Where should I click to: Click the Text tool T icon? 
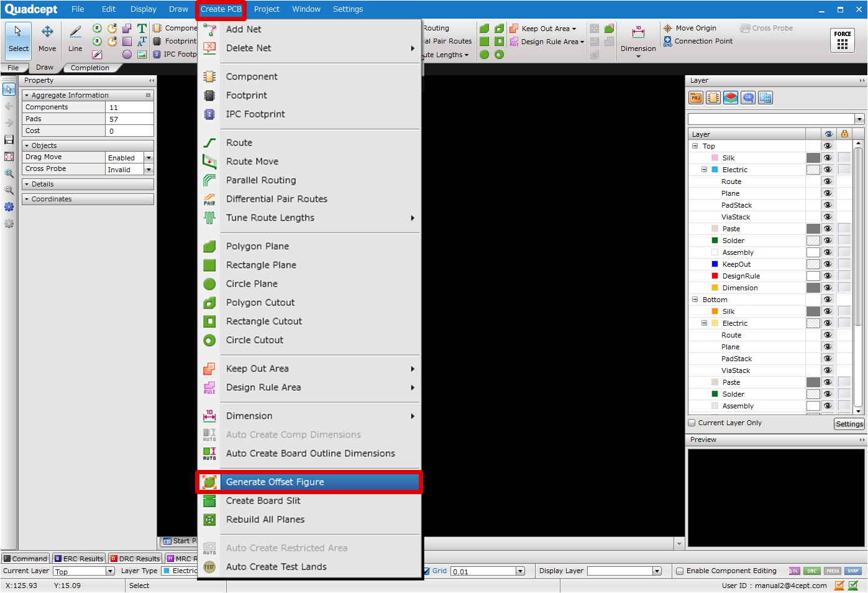coord(142,28)
